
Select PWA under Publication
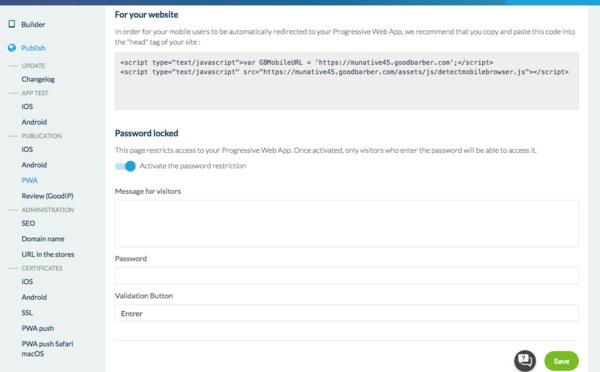pos(29,180)
